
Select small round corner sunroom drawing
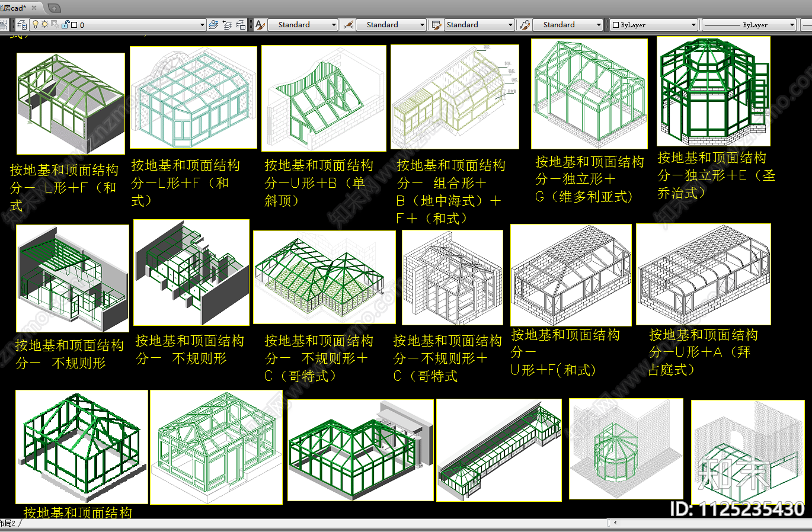(626, 448)
